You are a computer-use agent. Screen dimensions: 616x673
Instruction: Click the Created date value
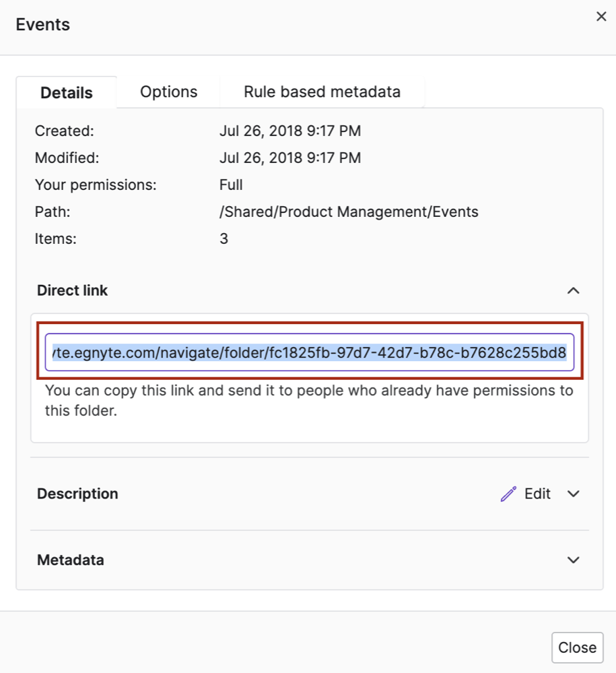point(289,131)
